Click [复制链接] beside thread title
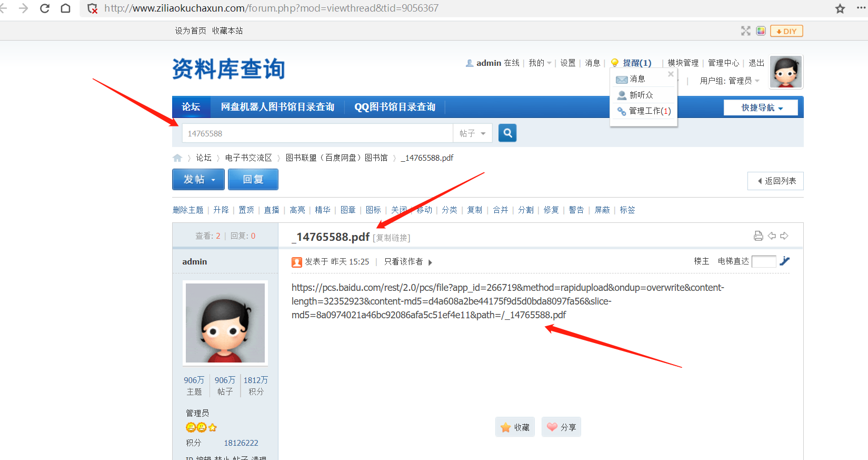Screen dimensions: 868x460 pos(392,238)
